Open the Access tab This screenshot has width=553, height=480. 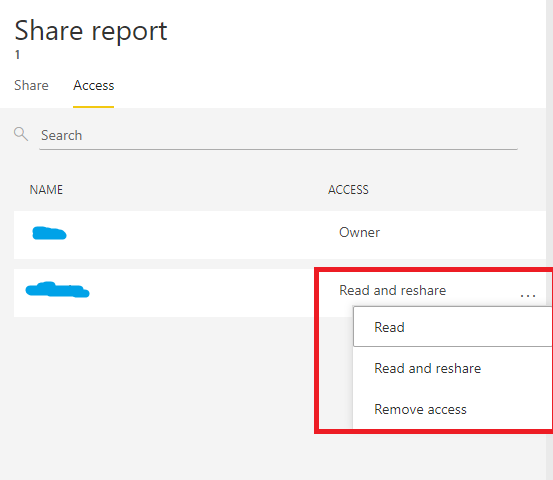point(93,85)
